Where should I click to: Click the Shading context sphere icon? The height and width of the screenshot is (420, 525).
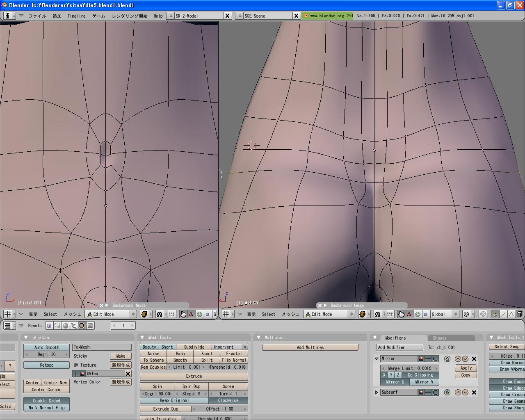65,326
